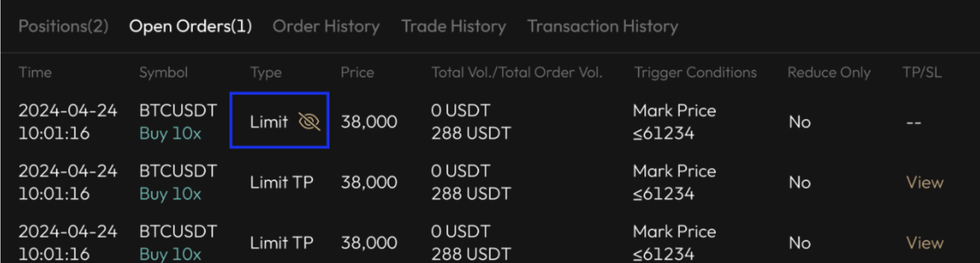The height and width of the screenshot is (263, 980).
Task: Switch to the Positions(2) tab
Action: [x=64, y=27]
